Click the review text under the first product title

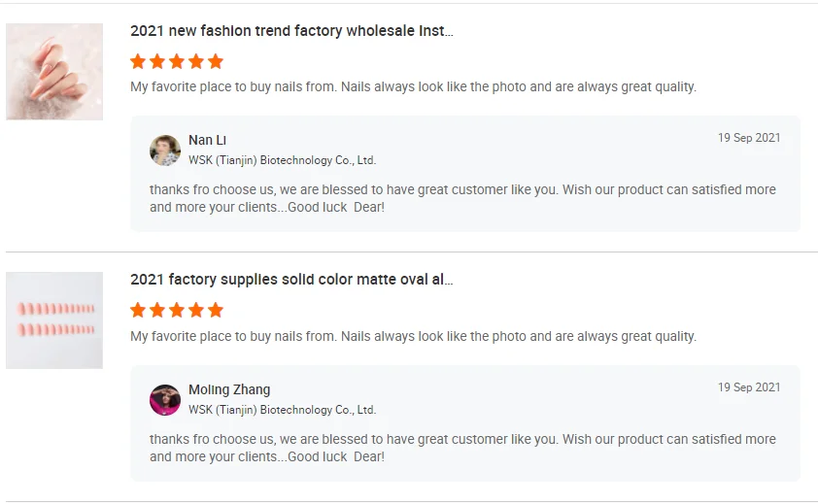click(413, 87)
